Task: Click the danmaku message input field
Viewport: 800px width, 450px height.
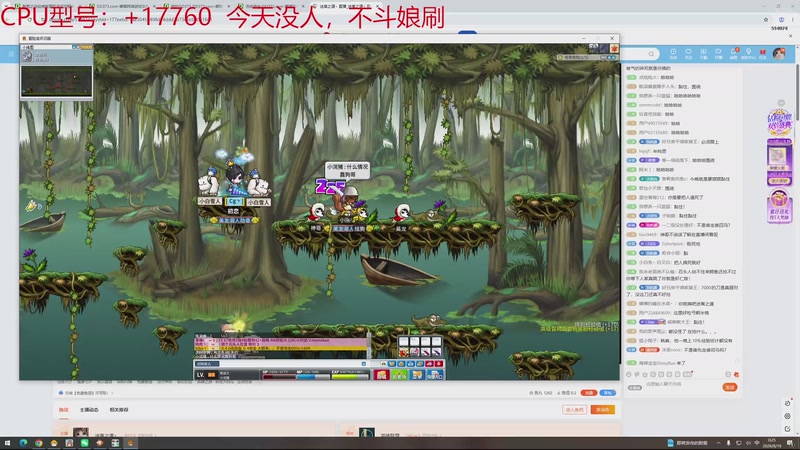Action: click(x=681, y=385)
